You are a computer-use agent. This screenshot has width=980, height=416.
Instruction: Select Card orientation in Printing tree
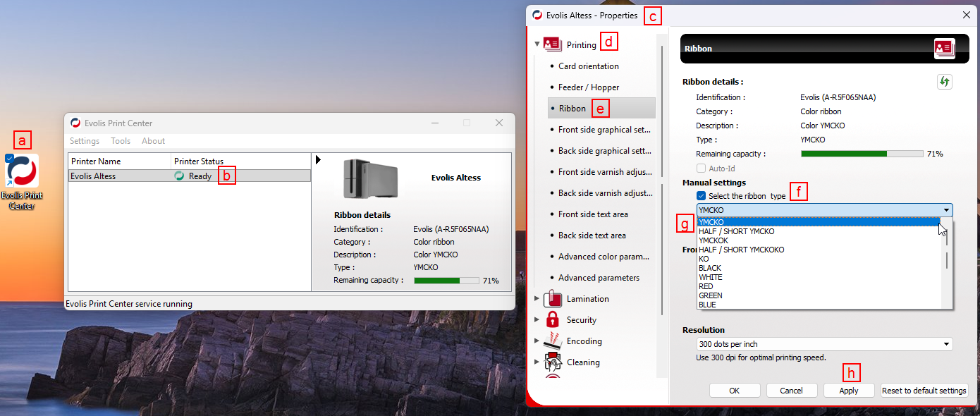pyautogui.click(x=589, y=66)
